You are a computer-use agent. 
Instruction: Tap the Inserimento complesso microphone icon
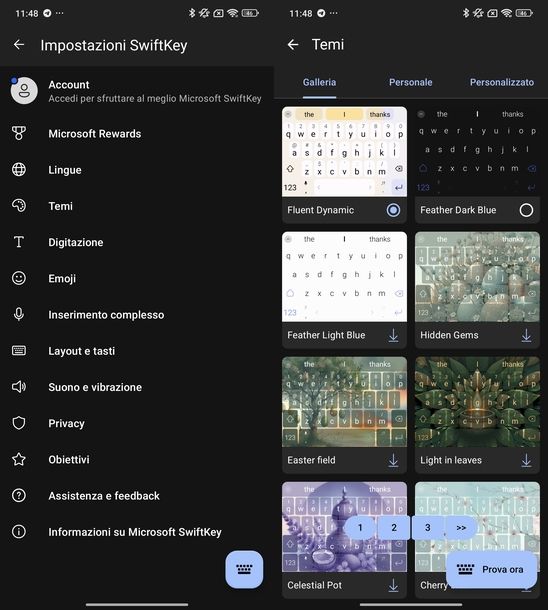coord(19,314)
